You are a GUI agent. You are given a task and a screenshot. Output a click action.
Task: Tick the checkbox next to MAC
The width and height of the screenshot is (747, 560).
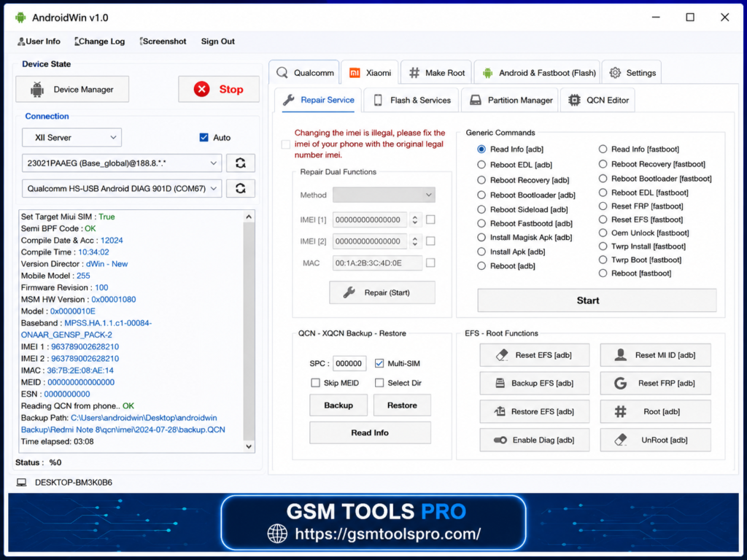tap(430, 262)
